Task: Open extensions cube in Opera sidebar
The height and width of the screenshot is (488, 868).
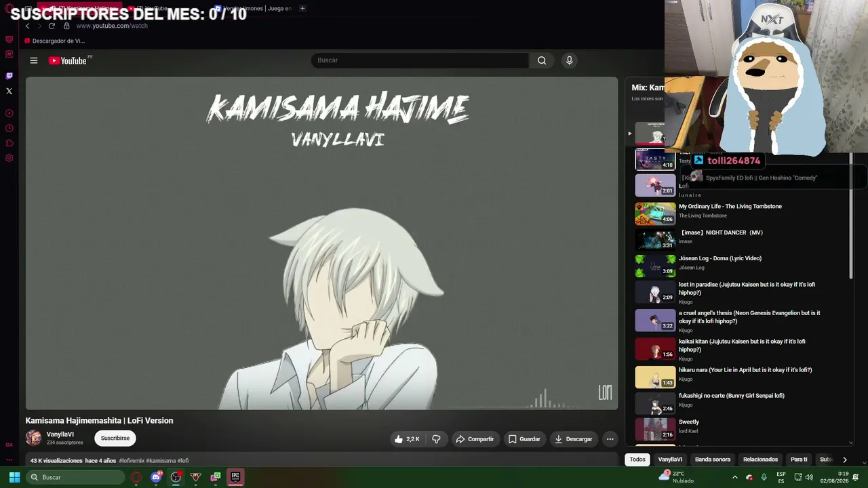Action: 9,143
